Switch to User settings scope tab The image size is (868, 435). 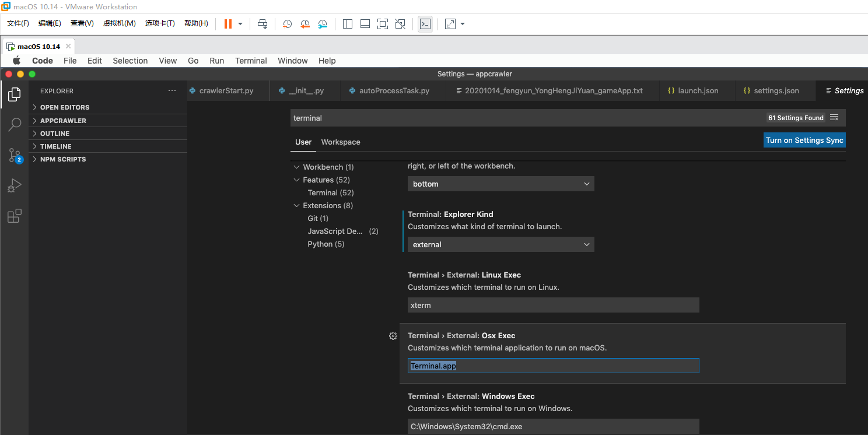303,142
